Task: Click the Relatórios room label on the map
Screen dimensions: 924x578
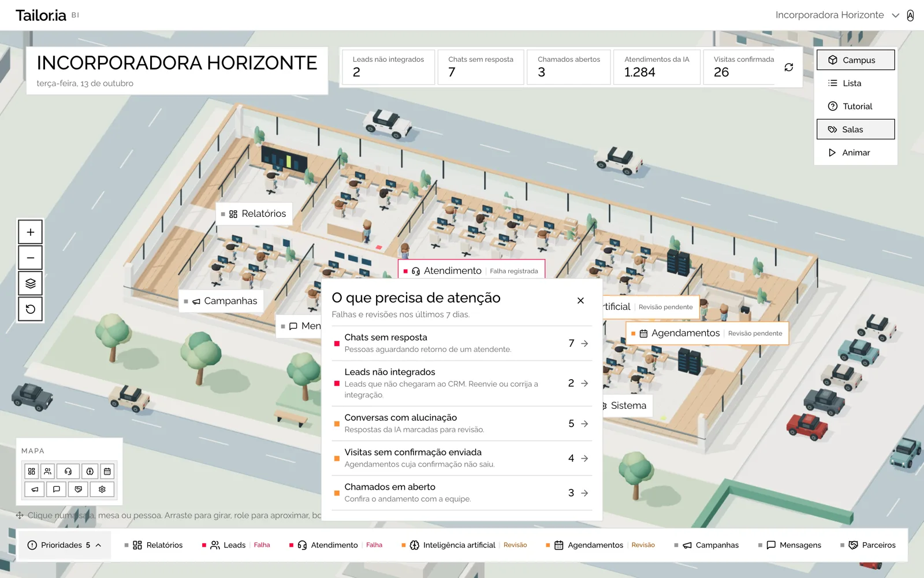Action: (254, 214)
